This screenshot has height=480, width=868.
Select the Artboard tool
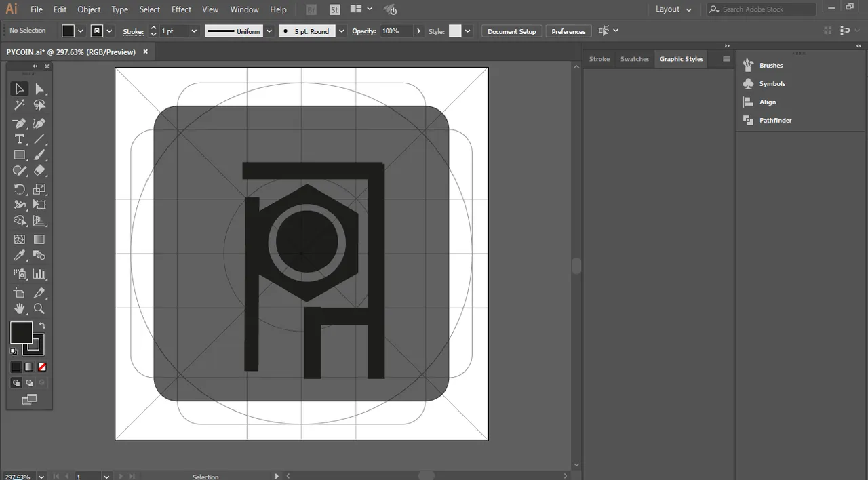20,293
